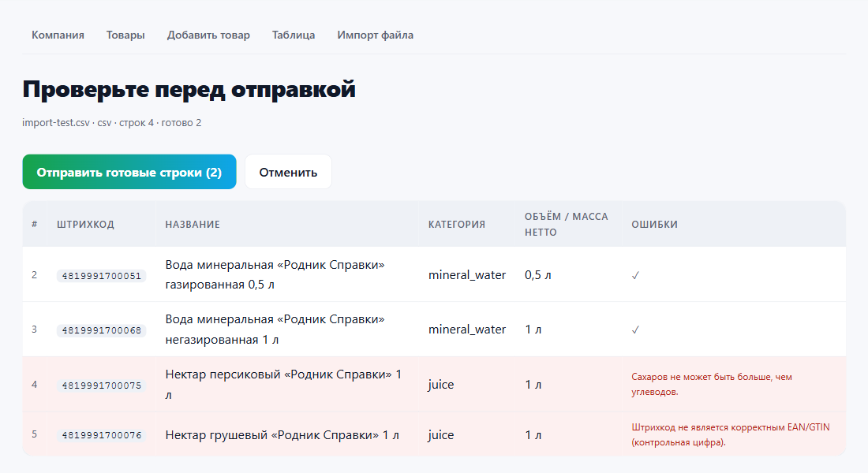
Task: Click the checkmark in row 2
Action: click(x=635, y=275)
